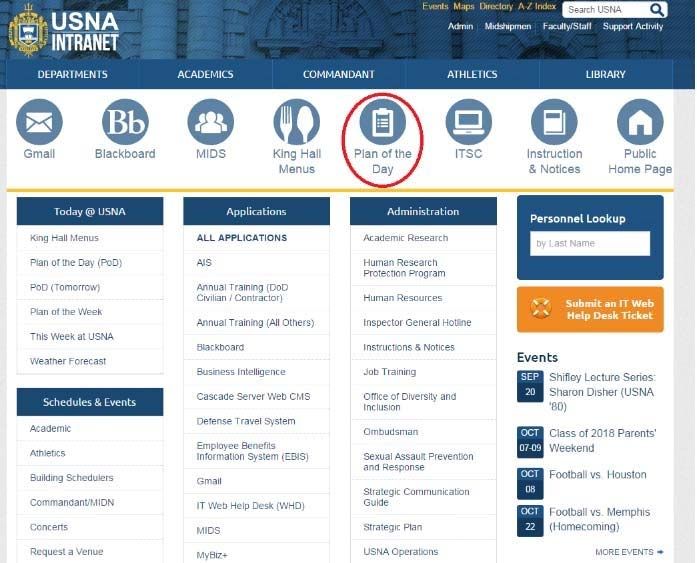Open the Weather Forecast link
Viewport: 697px width, 563px height.
(68, 361)
